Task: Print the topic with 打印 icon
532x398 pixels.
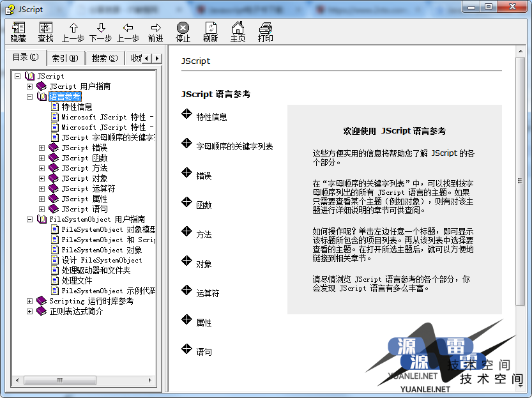Action: click(265, 28)
